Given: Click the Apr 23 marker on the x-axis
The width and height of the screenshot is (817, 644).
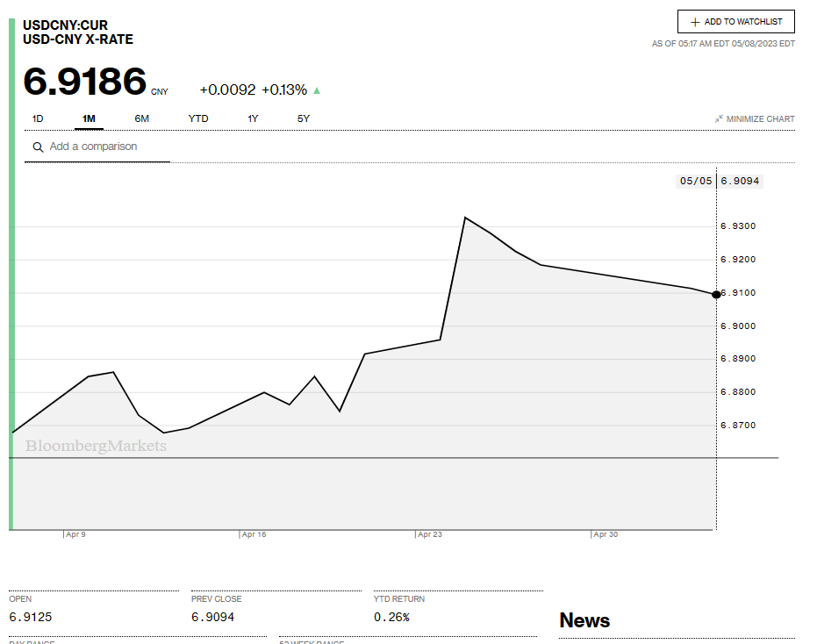Looking at the screenshot, I should 429,534.
